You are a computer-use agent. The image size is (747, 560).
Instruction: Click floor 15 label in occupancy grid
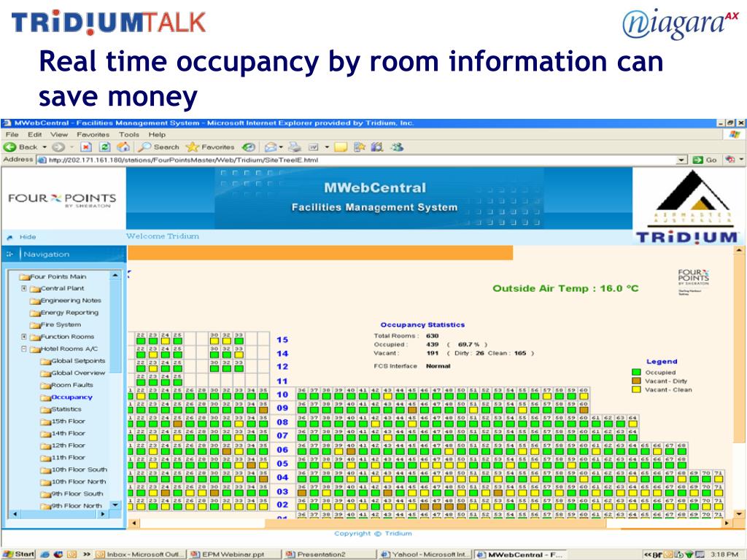pyautogui.click(x=282, y=340)
